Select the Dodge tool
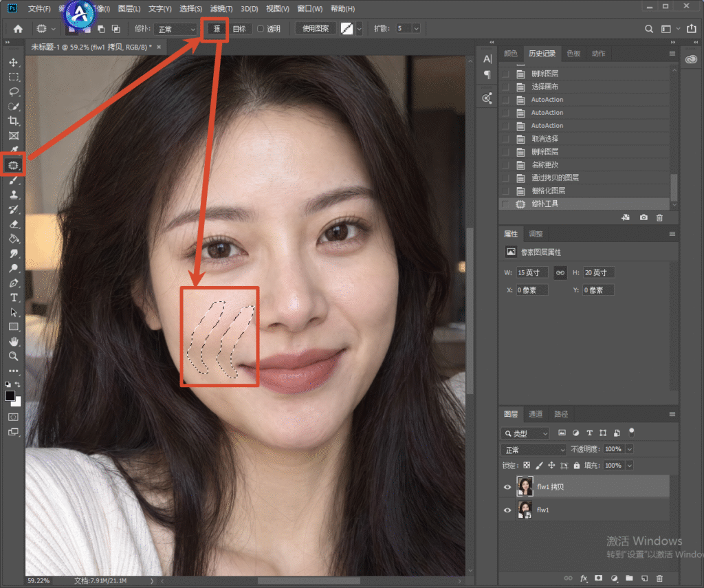 (14, 268)
